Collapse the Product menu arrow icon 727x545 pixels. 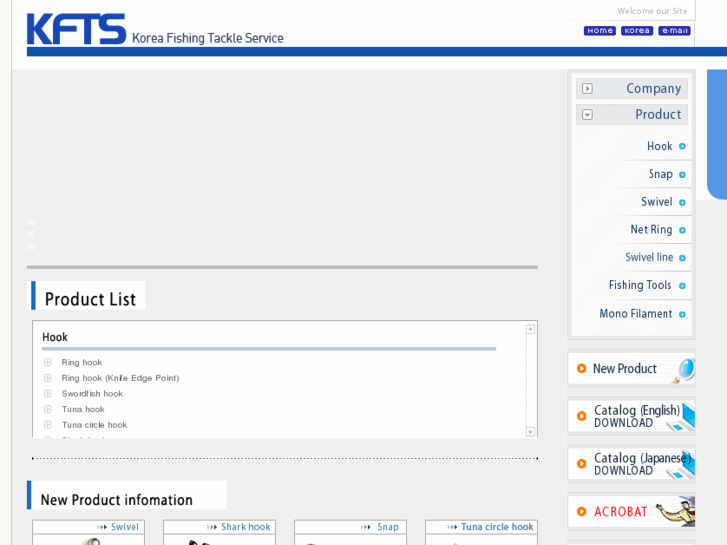tap(587, 115)
